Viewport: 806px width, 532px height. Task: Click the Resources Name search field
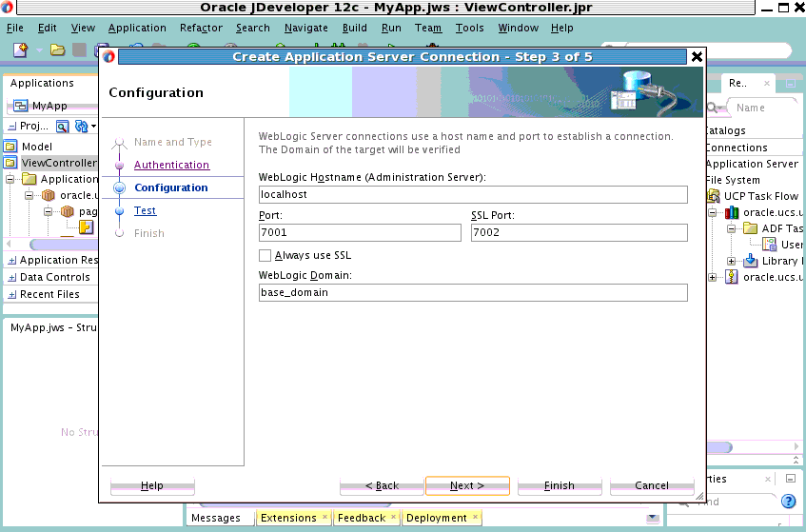(760, 108)
